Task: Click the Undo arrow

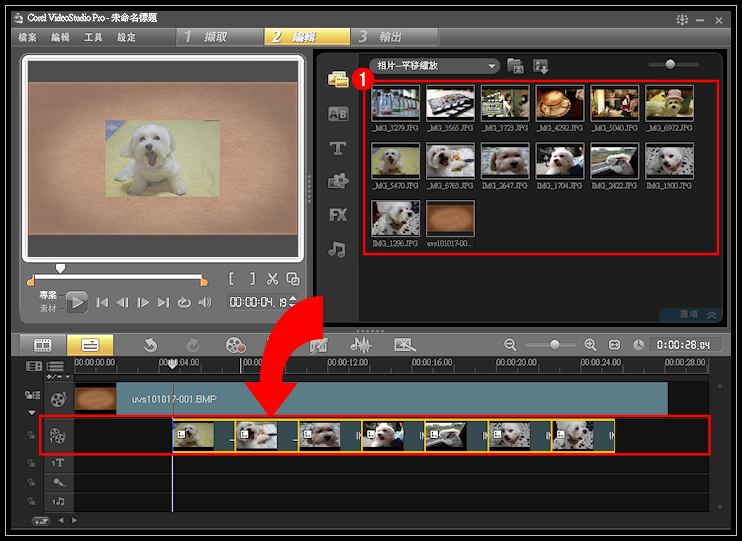Action: tap(150, 345)
